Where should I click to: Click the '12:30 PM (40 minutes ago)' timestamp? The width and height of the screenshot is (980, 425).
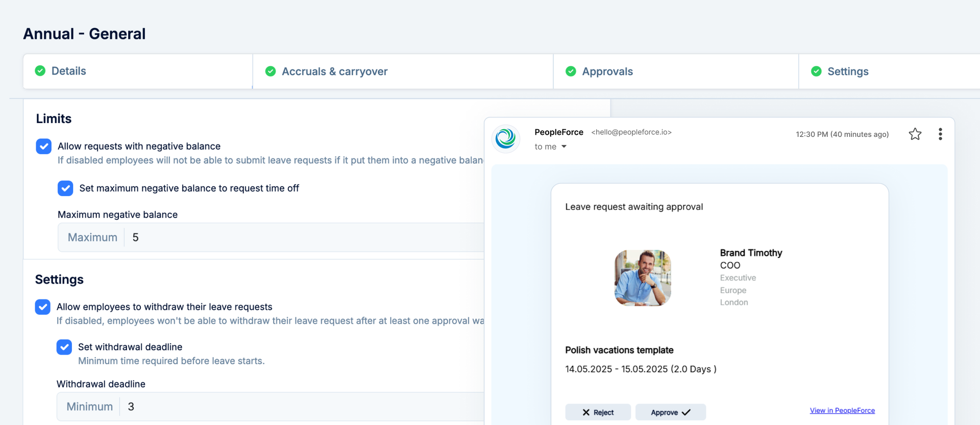point(842,134)
